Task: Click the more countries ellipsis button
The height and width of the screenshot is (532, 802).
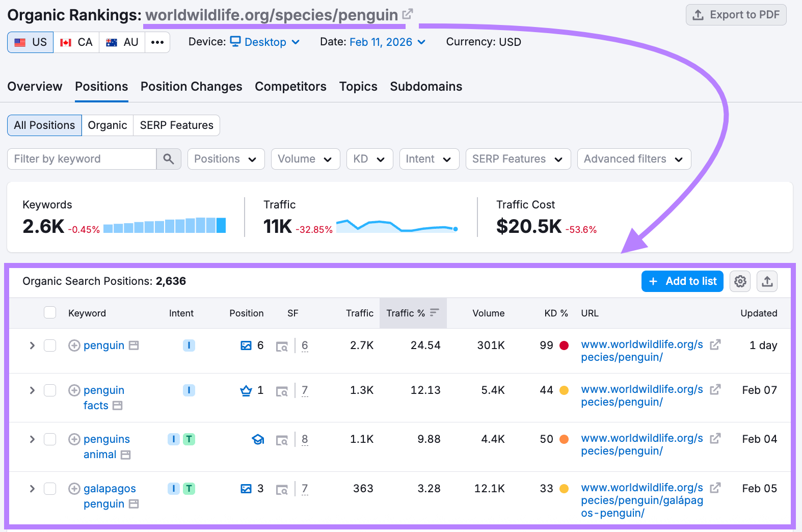Action: point(157,42)
